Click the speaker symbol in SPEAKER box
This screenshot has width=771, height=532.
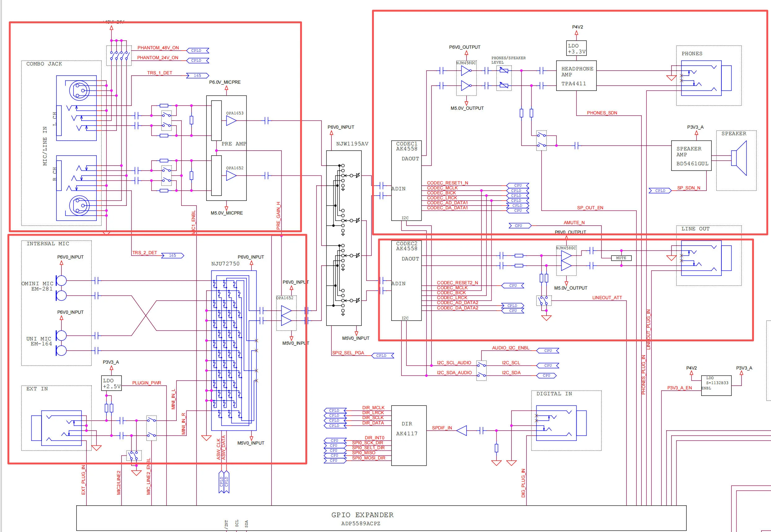(739, 158)
